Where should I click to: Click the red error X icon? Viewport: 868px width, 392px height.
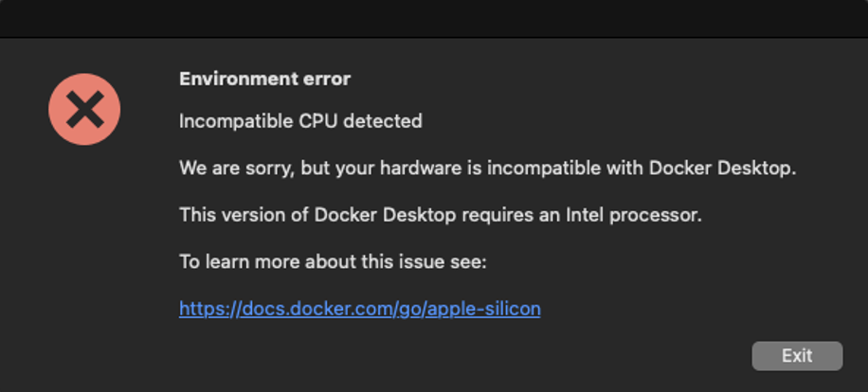(84, 110)
